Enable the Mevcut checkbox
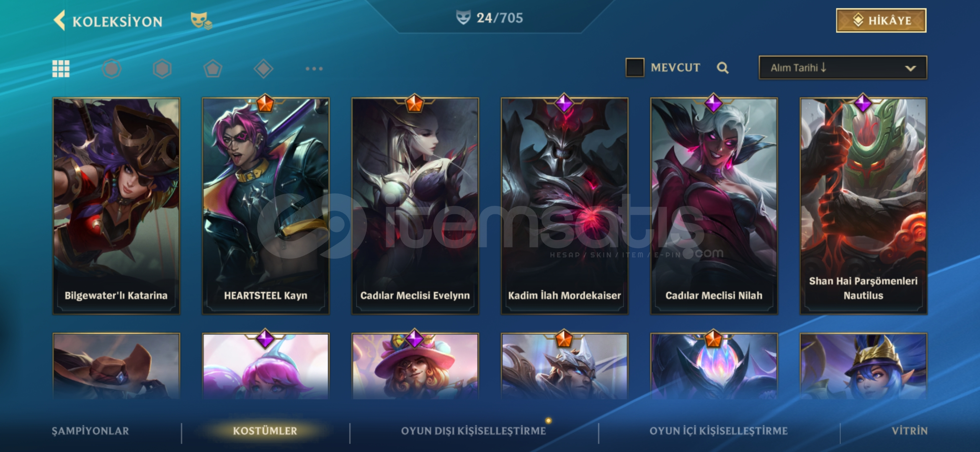Image resolution: width=980 pixels, height=452 pixels. (634, 67)
